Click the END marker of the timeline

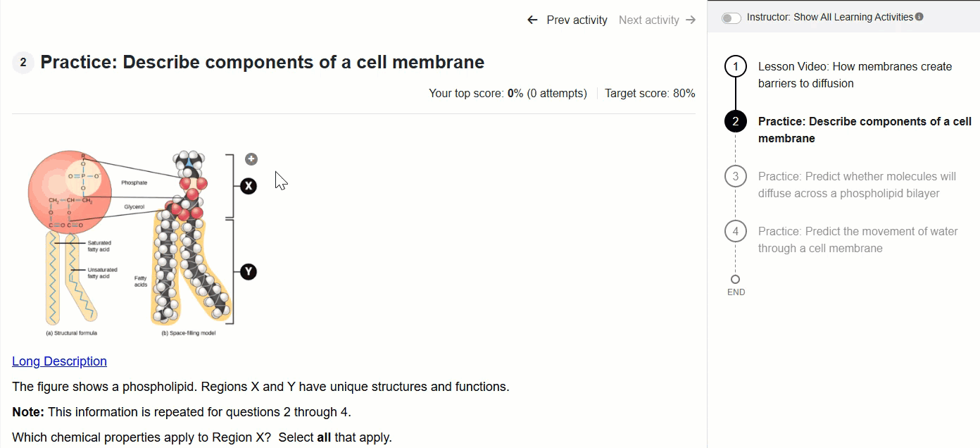(x=736, y=285)
